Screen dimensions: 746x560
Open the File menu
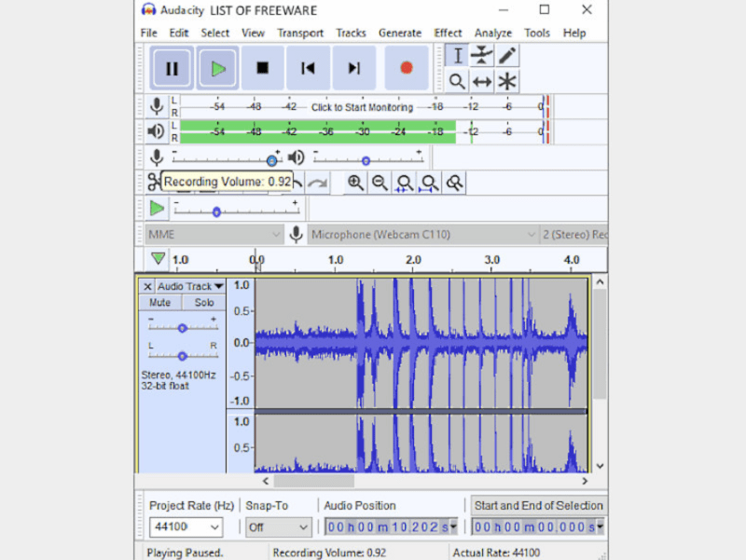click(x=148, y=33)
